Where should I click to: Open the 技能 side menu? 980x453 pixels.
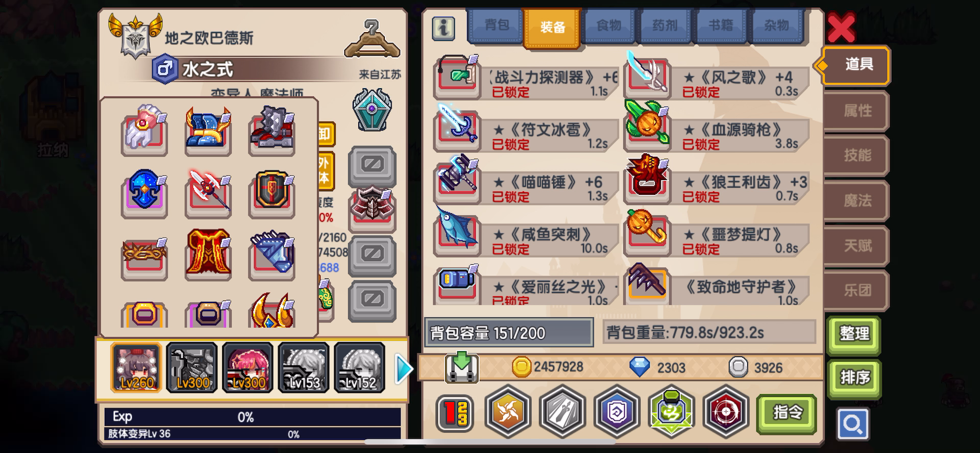click(857, 155)
